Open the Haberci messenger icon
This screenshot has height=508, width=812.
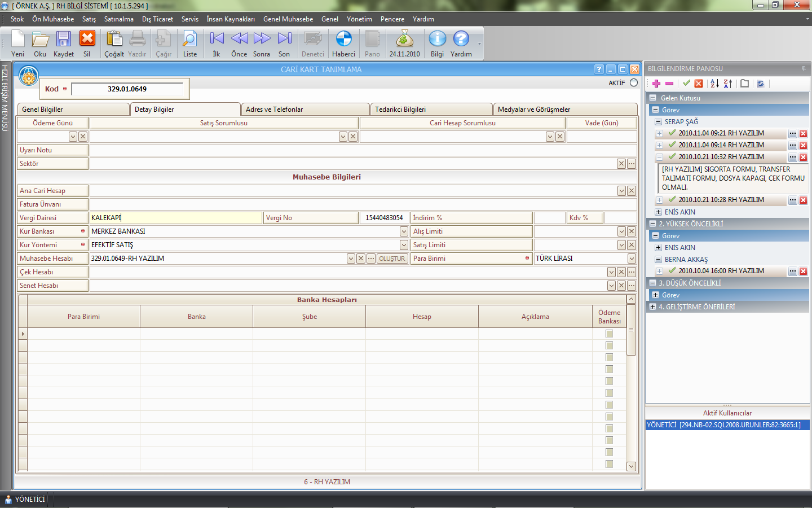pos(343,40)
